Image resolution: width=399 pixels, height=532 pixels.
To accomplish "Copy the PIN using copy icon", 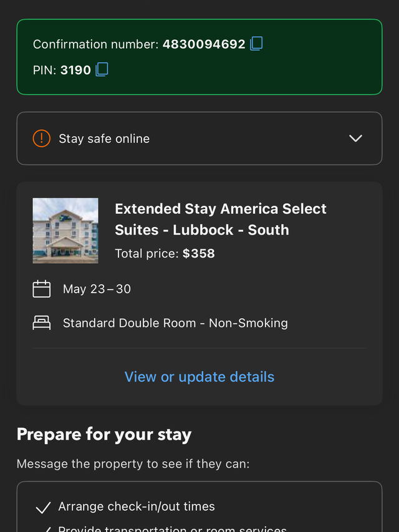I will pyautogui.click(x=102, y=69).
